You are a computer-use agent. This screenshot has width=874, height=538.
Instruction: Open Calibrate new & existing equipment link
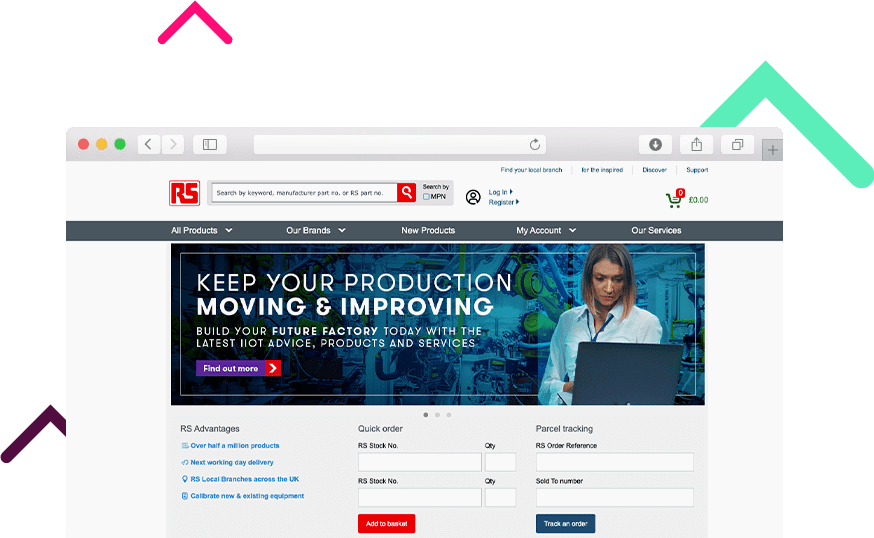coord(247,496)
